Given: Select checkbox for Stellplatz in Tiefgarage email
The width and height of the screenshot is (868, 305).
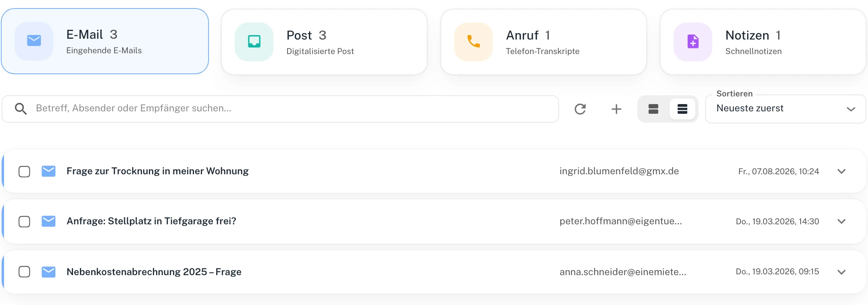Looking at the screenshot, I should click(24, 221).
